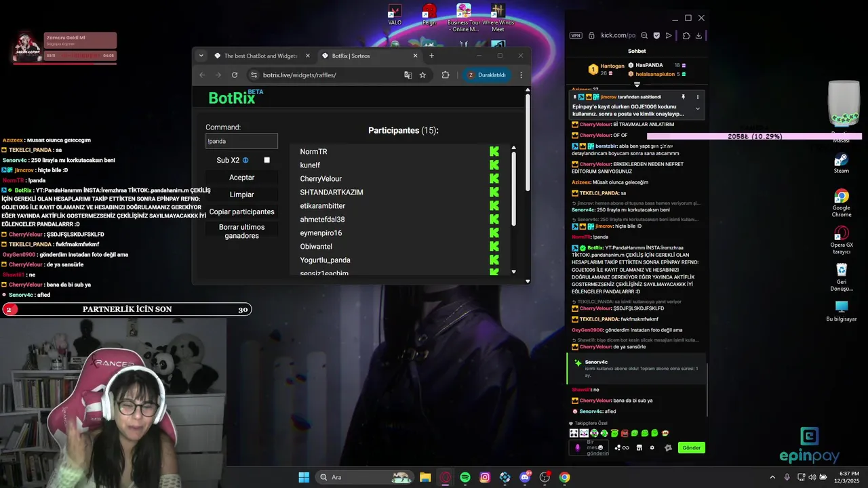Image resolution: width=868 pixels, height=488 pixels.
Task: Click the Kick icon beside CherryVelour participant
Action: (494, 178)
